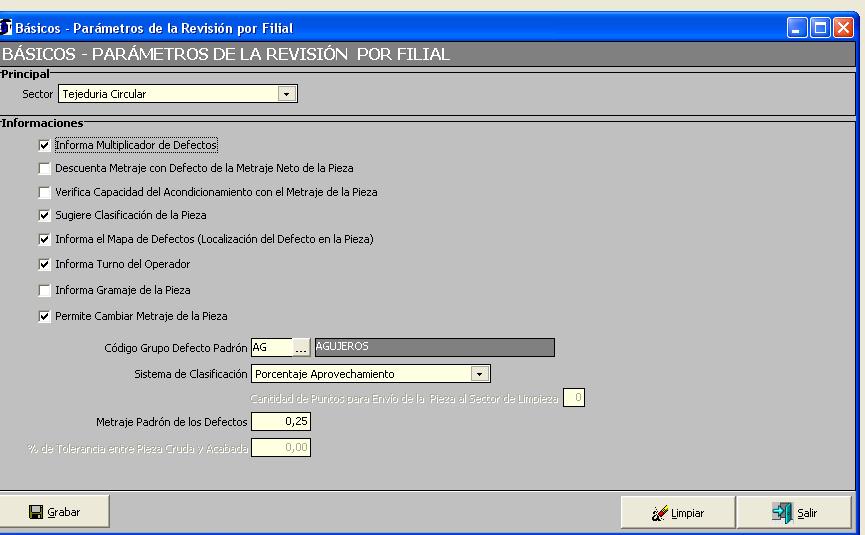Open Sistema de Clasificación dropdown

(480, 374)
